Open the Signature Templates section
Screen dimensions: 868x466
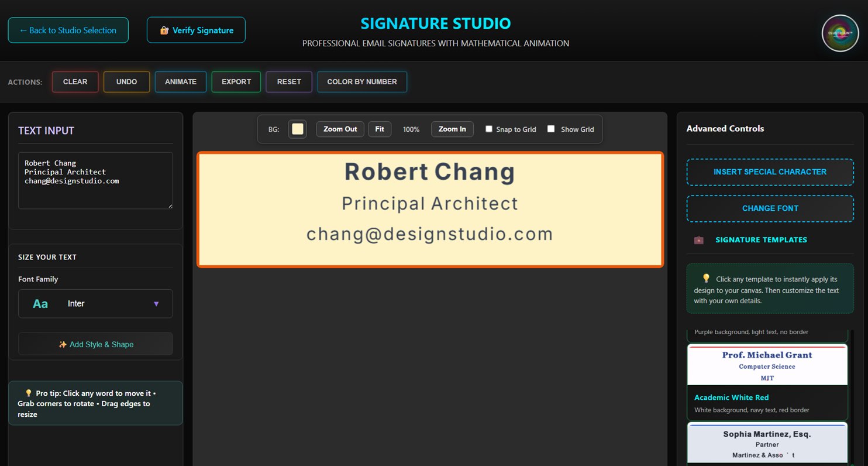761,240
